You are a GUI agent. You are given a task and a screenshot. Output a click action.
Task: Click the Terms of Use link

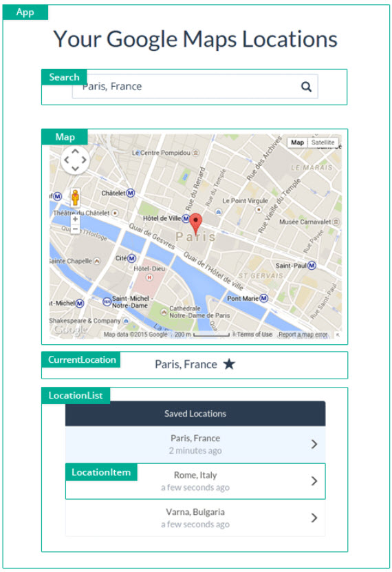click(254, 334)
